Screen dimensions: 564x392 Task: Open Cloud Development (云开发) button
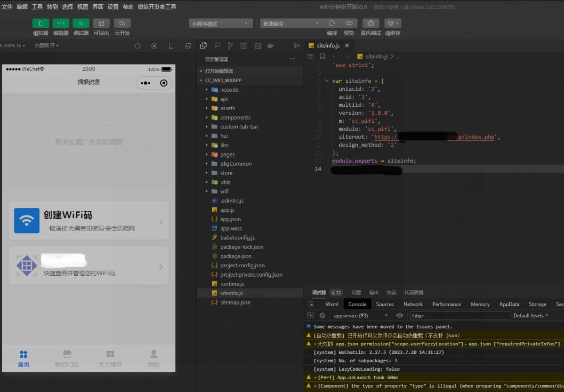(x=122, y=24)
